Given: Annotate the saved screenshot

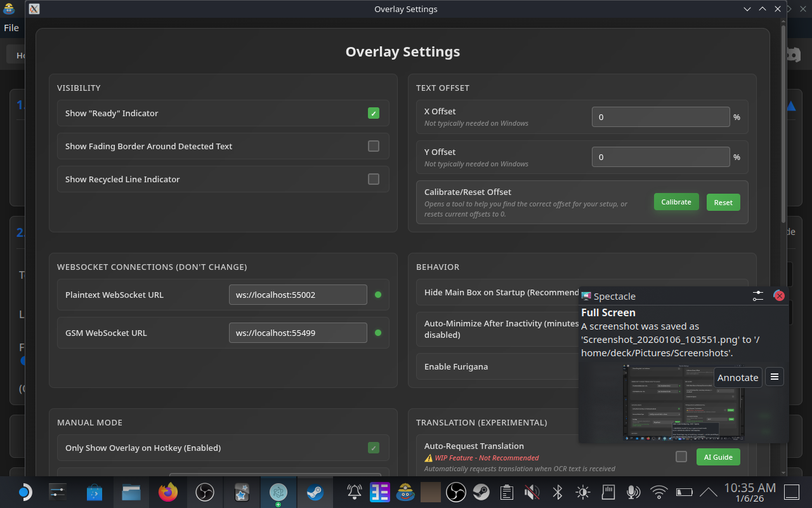Looking at the screenshot, I should pyautogui.click(x=738, y=377).
